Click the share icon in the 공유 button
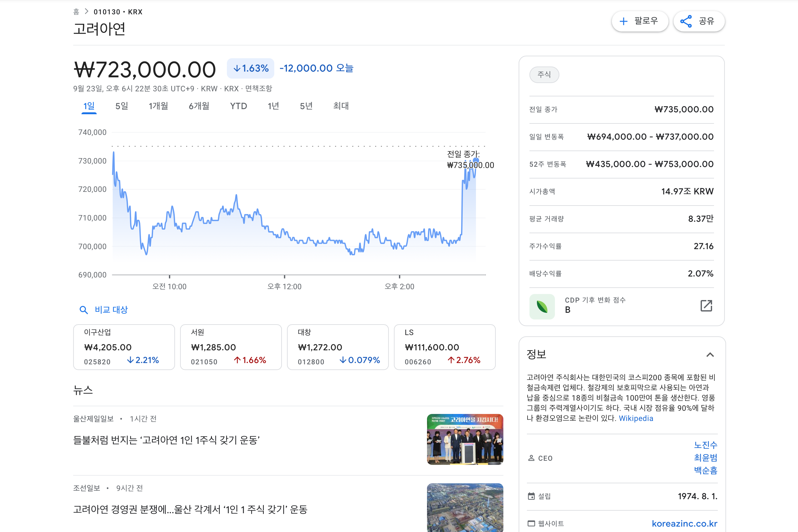 686,21
